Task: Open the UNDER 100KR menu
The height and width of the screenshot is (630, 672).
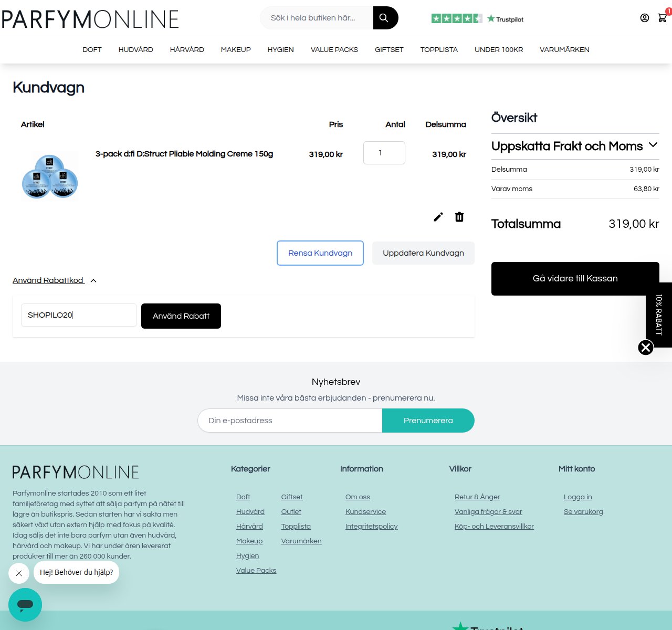Action: (499, 50)
